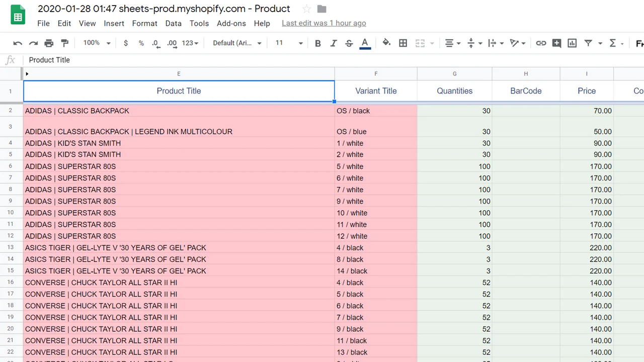Open the functions sigma menu
Viewport: 644px width, 362px height.
tap(612, 43)
